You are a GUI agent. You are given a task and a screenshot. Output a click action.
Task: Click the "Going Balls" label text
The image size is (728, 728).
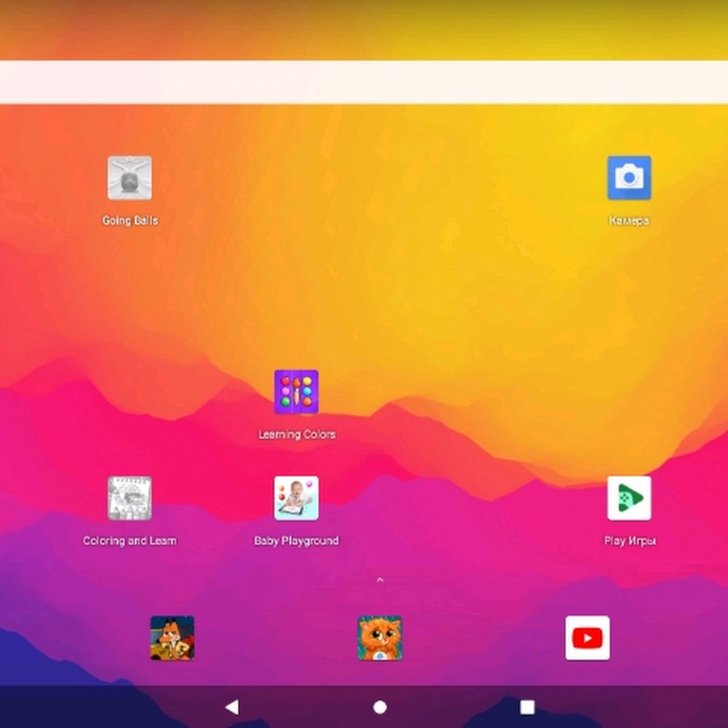130,221
